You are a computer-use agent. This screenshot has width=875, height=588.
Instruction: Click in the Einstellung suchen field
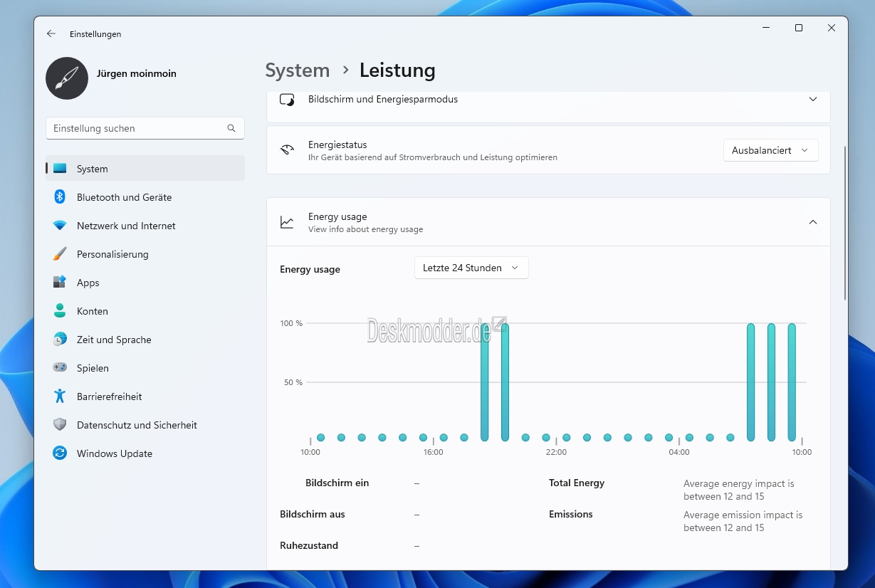coord(145,128)
